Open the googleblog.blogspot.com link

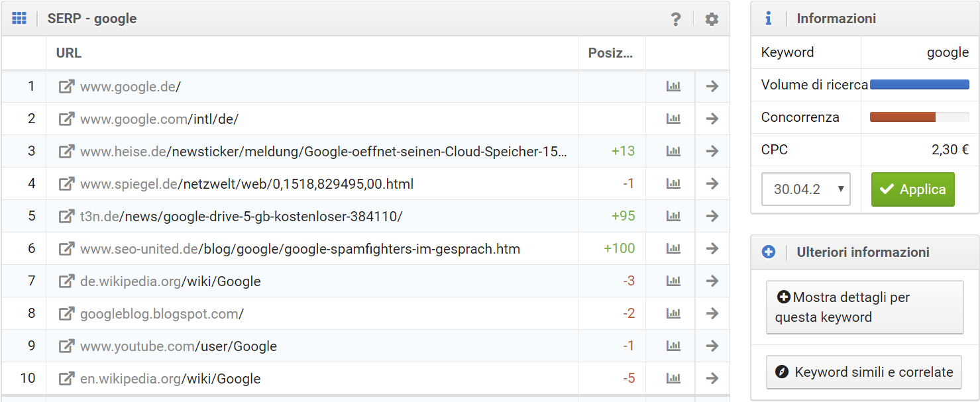tap(162, 313)
